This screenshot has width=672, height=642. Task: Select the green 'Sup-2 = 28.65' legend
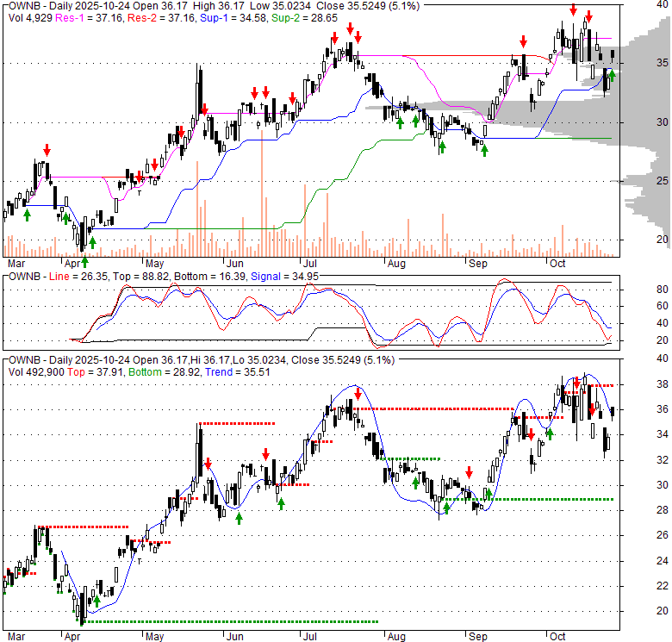(304, 18)
